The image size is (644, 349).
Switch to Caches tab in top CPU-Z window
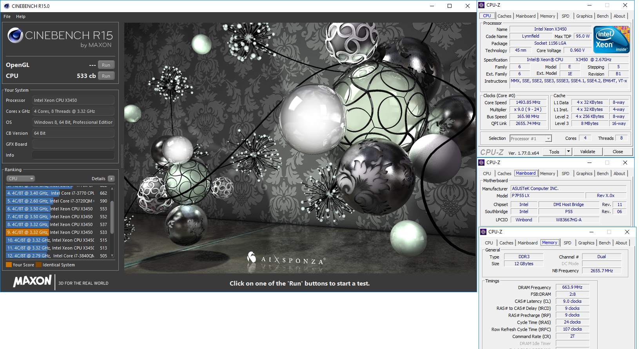504,16
